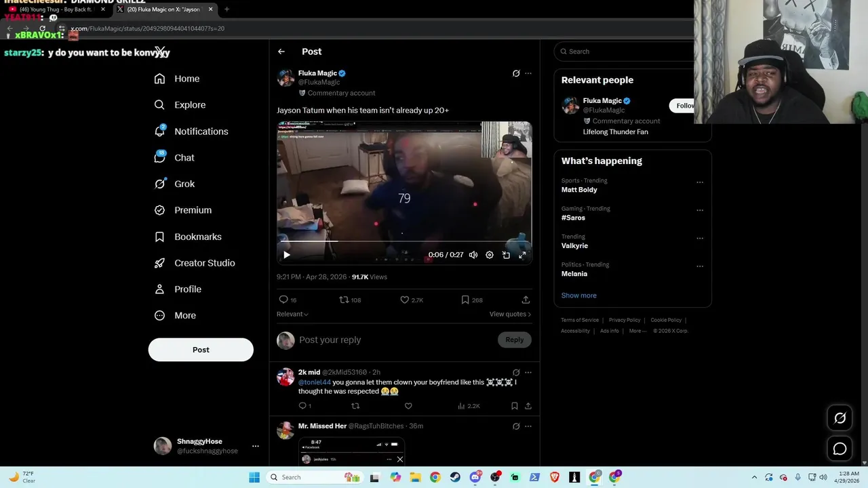Screen dimensions: 868x488
Task: Open Notifications in X sidebar
Action: coord(191,131)
